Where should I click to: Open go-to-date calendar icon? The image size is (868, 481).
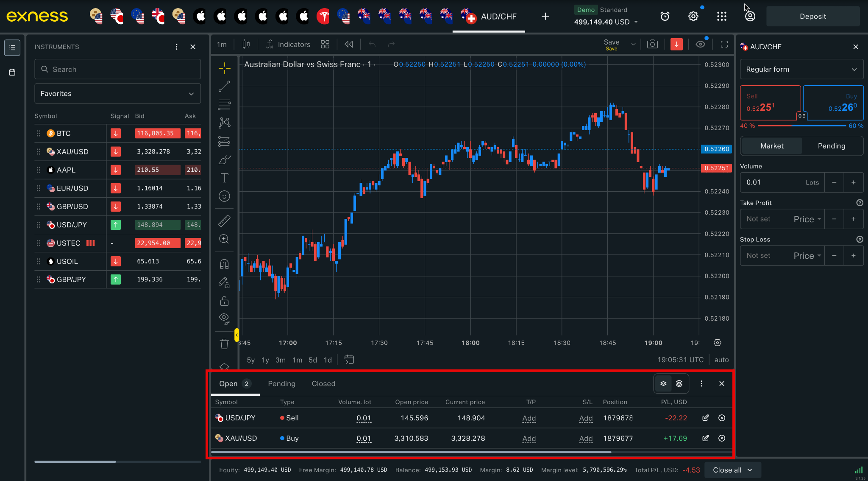tap(349, 360)
